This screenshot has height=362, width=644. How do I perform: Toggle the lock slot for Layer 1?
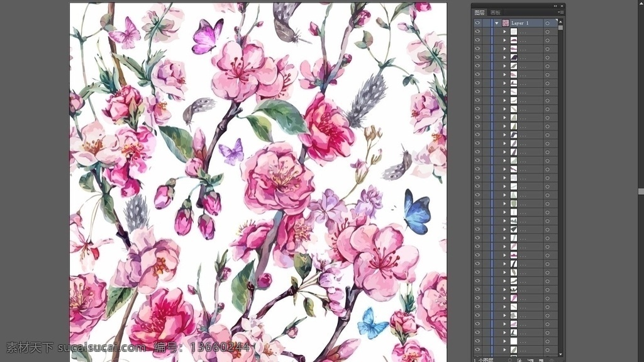point(486,23)
